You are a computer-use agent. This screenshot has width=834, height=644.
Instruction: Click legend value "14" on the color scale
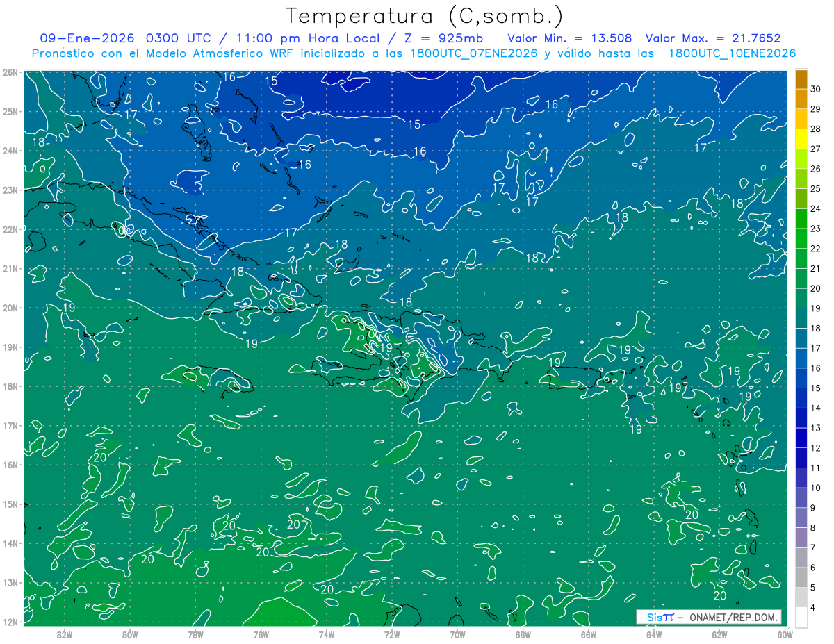coord(816,408)
